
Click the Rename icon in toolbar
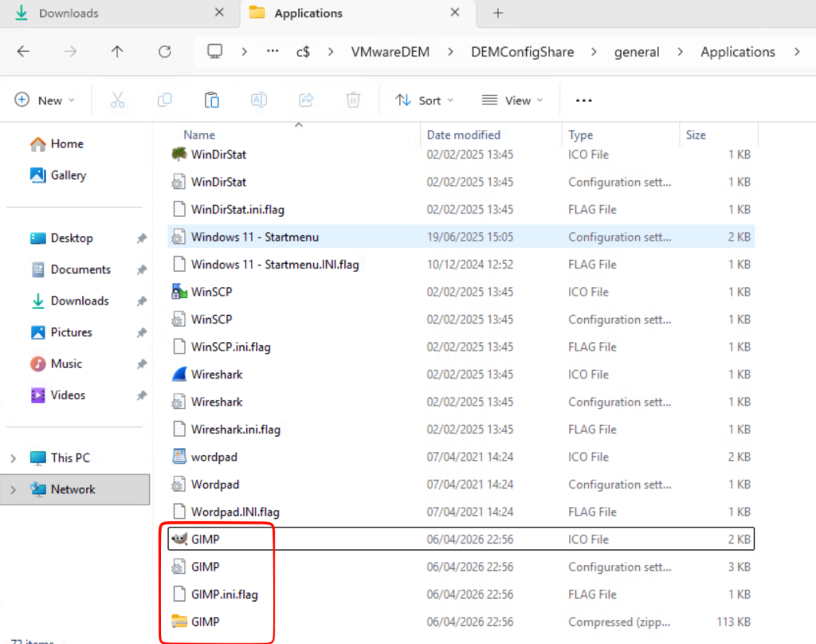pyautogui.click(x=259, y=100)
